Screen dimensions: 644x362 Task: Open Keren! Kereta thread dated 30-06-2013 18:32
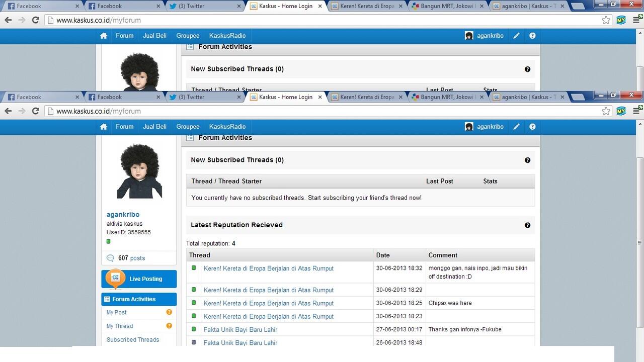(x=269, y=268)
